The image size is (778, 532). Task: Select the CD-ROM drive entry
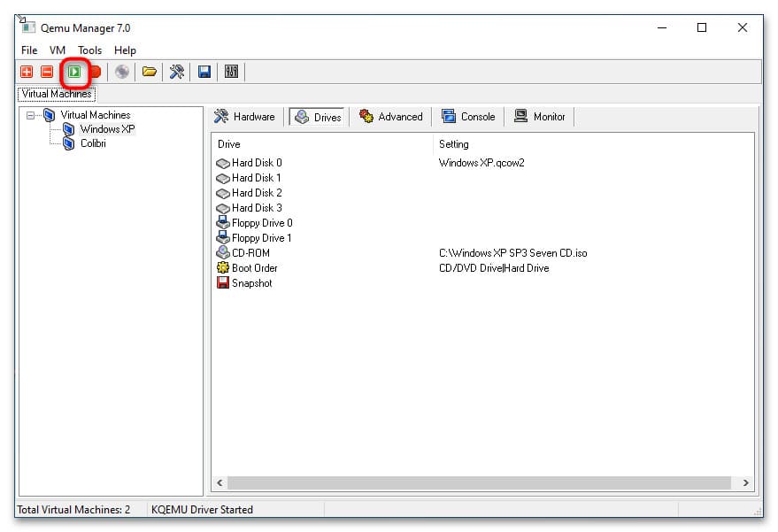coord(250,253)
